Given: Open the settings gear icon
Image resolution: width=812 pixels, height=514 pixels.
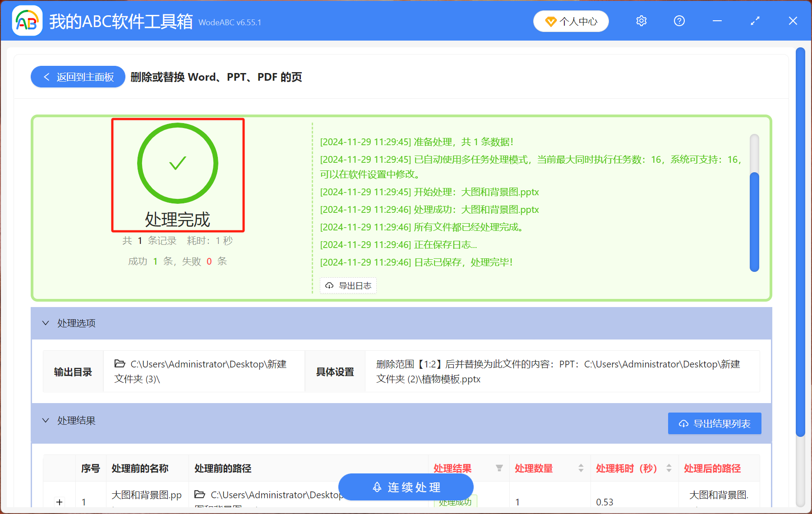Looking at the screenshot, I should click(641, 21).
